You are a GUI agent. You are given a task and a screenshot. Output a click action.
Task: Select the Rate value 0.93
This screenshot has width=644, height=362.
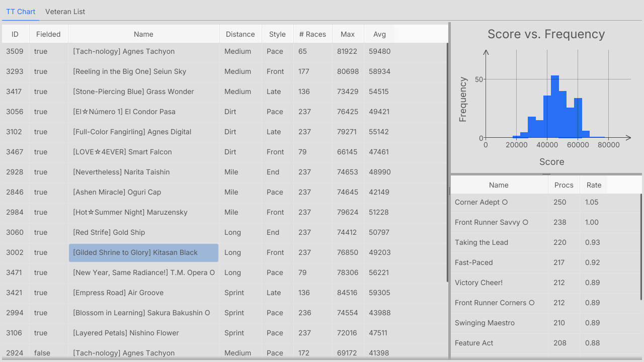coord(593,242)
